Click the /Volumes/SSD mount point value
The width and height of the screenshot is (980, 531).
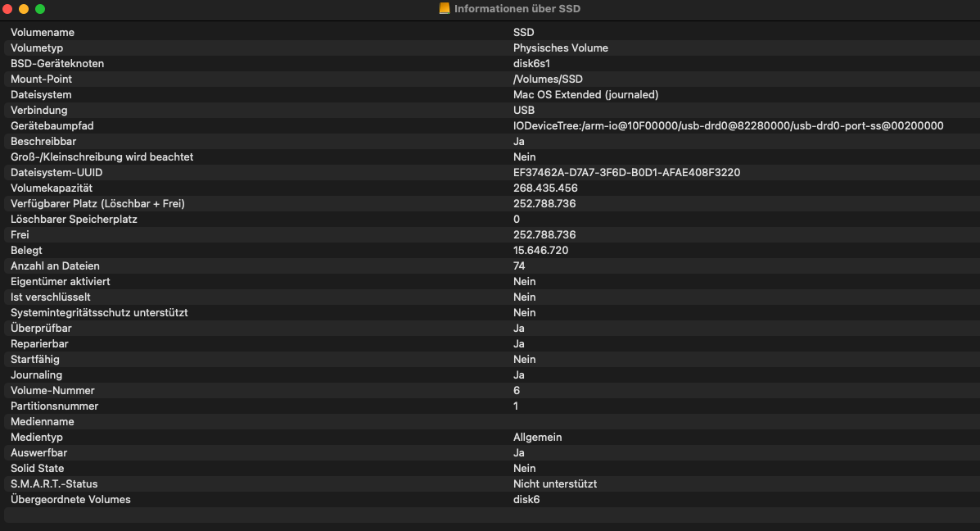548,79
